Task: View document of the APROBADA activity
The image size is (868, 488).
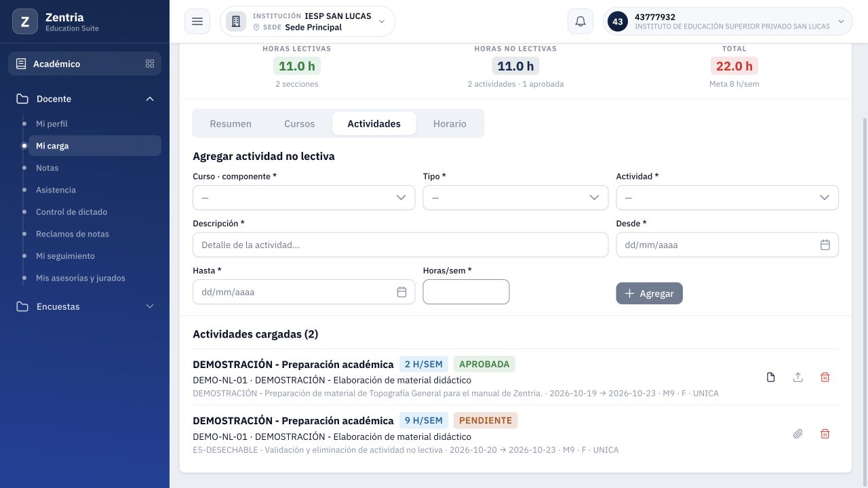Action: point(770,378)
